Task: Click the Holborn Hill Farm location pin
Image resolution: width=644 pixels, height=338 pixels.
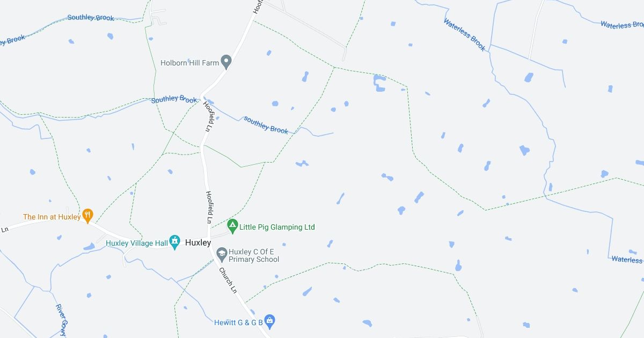Action: coord(226,62)
